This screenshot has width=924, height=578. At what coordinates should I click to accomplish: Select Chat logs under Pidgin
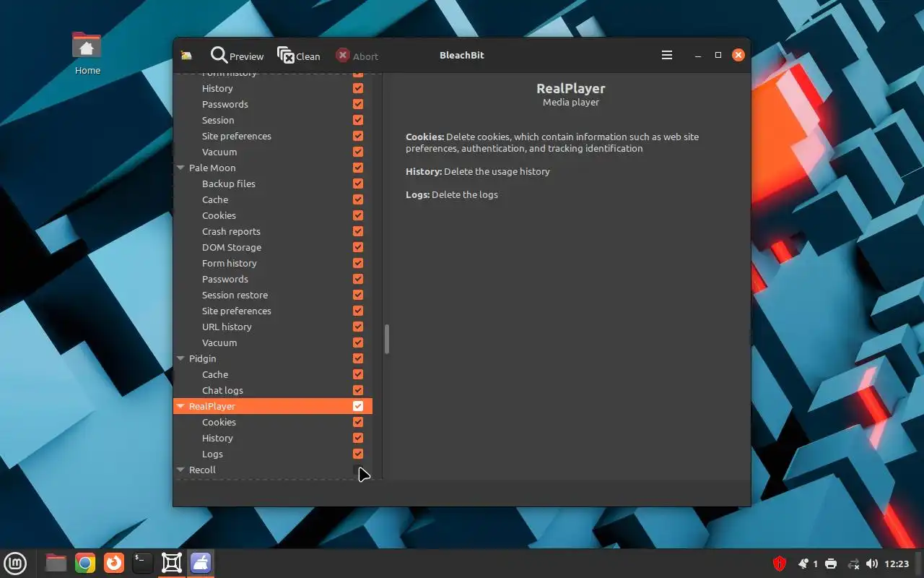(222, 390)
